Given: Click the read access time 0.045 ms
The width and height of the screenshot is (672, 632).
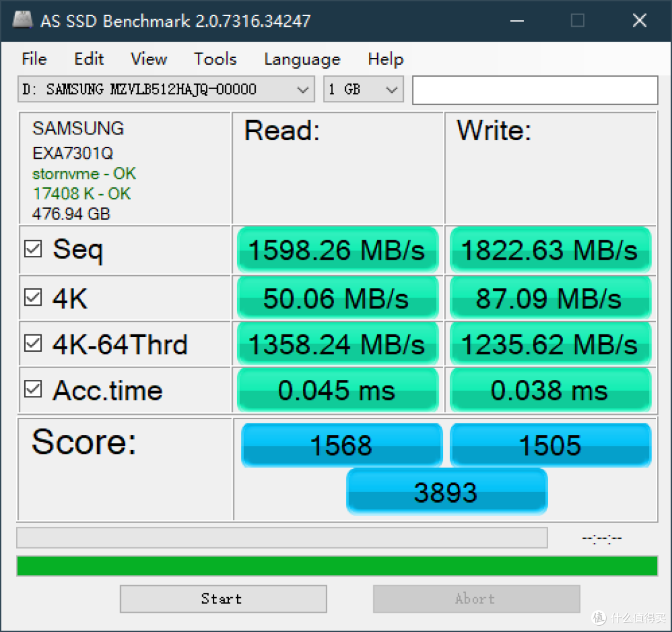Looking at the screenshot, I should pos(338,390).
